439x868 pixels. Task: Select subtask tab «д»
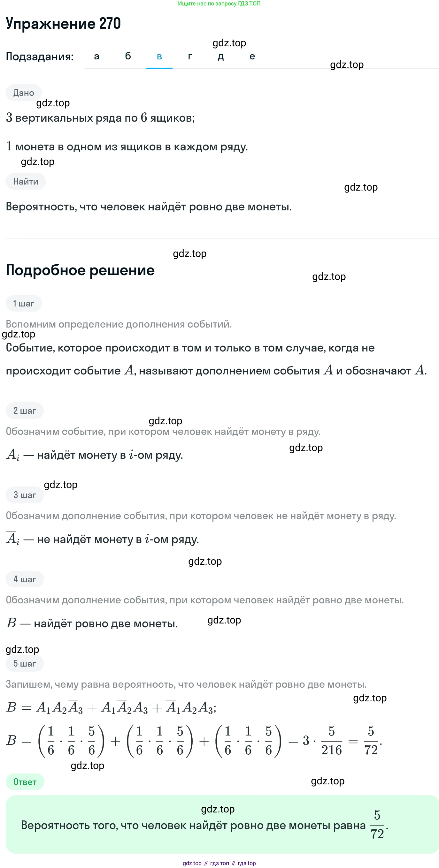220,56
